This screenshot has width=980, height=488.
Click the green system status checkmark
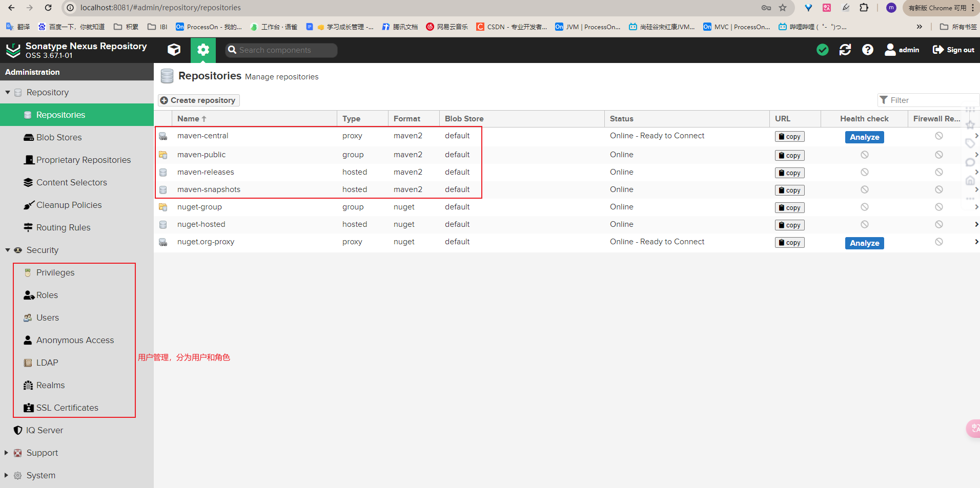822,50
